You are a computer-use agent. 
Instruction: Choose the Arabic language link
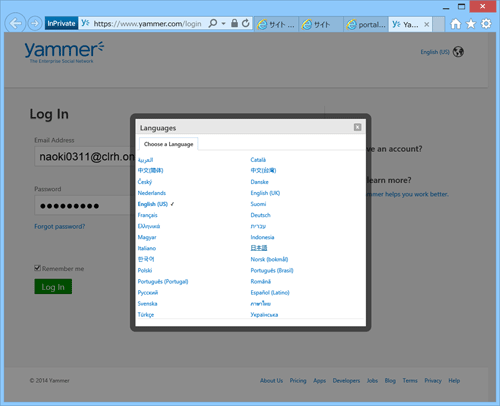coord(145,160)
